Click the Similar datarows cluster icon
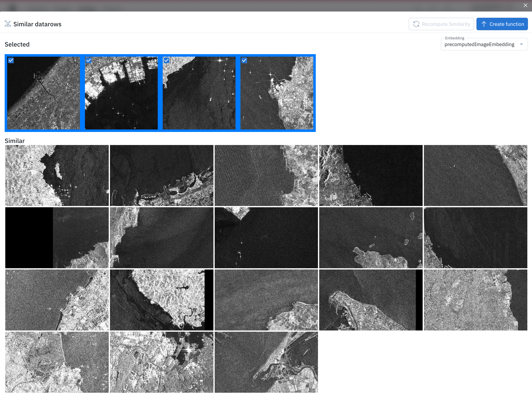This screenshot has height=398, width=532. click(x=8, y=24)
